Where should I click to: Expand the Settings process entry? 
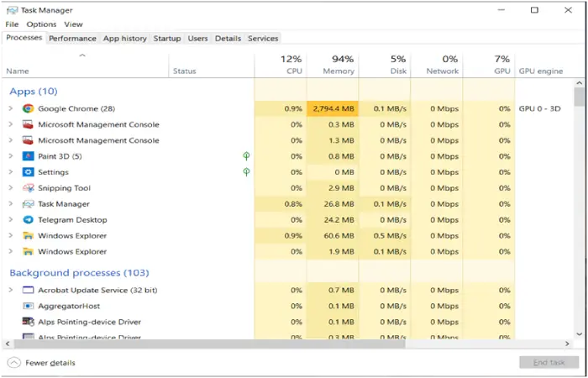point(11,172)
